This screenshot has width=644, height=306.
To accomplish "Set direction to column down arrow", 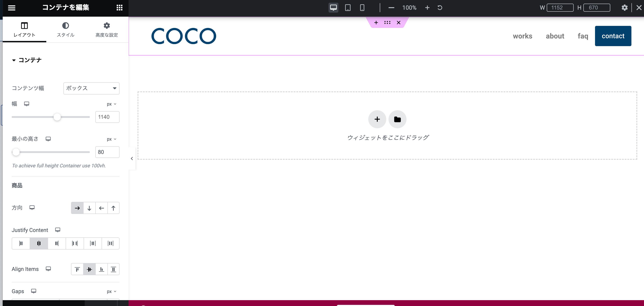I will pos(89,208).
